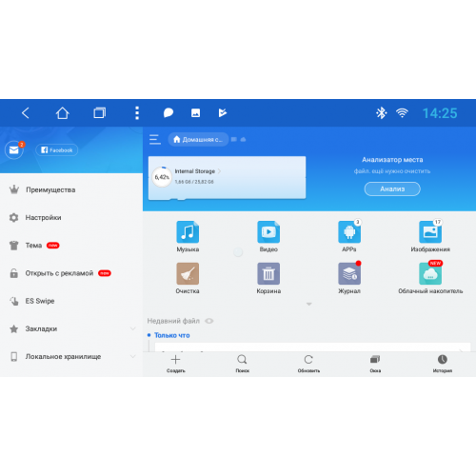Open the mail notifications envelope icon
476x476 pixels.
14,149
